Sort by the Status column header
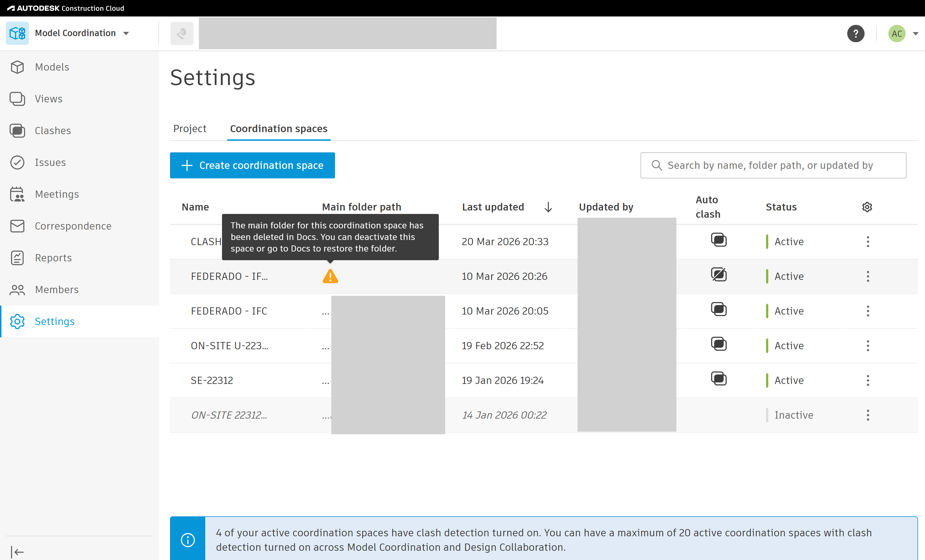Image resolution: width=925 pixels, height=560 pixels. click(x=781, y=207)
